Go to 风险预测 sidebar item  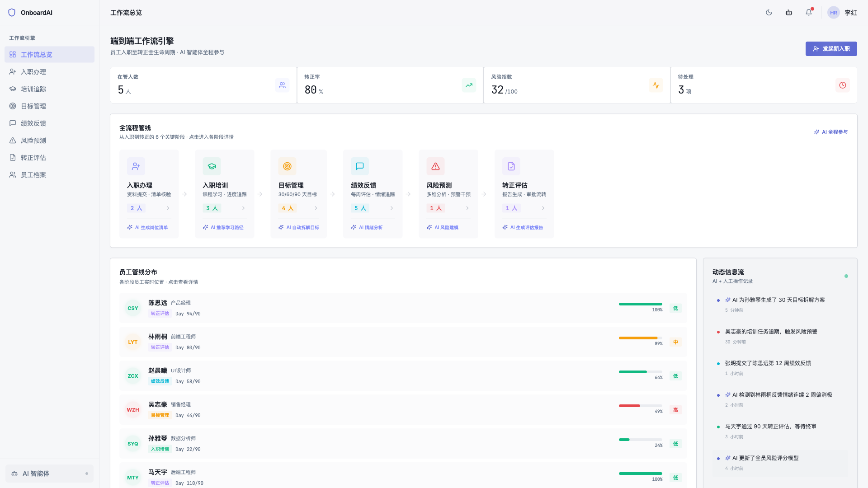coord(33,141)
